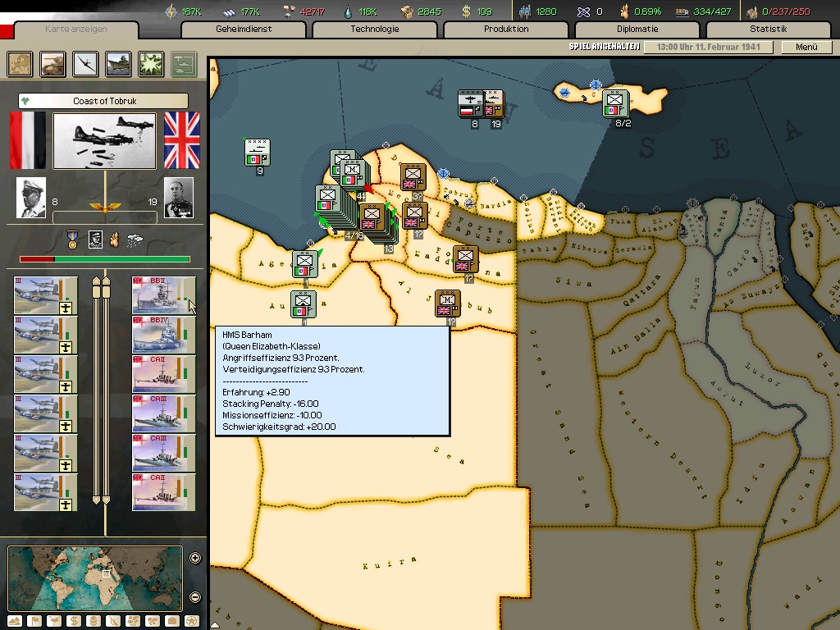Toggle the rightmost star map mode button
The width and height of the screenshot is (840, 630).
[x=192, y=621]
